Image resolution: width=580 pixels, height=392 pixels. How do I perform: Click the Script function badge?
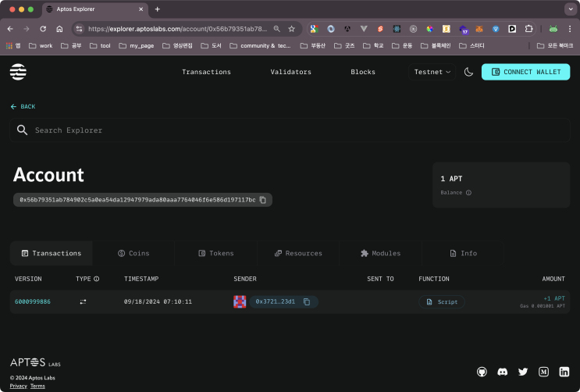442,302
